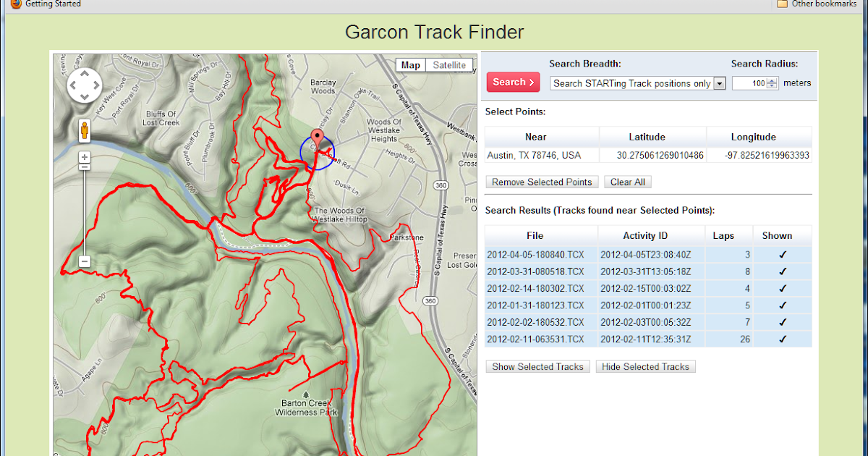Select the 2012-01-31-180123.TCX file entry
Screen dimensions: 868x456
(x=536, y=305)
